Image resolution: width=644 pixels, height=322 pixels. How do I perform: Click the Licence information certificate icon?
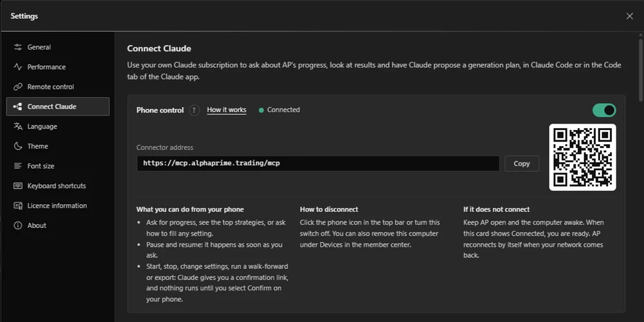17,206
